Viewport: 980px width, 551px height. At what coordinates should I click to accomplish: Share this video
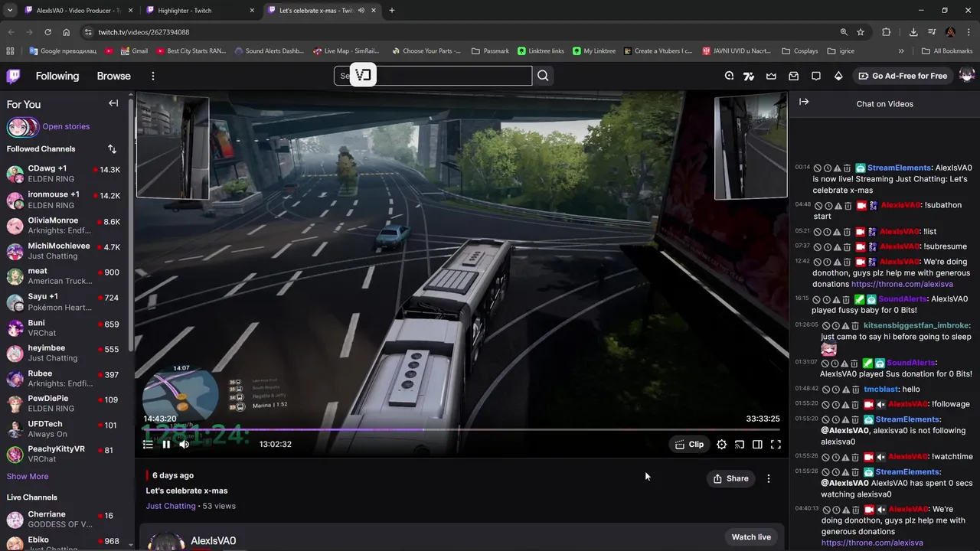pyautogui.click(x=730, y=478)
